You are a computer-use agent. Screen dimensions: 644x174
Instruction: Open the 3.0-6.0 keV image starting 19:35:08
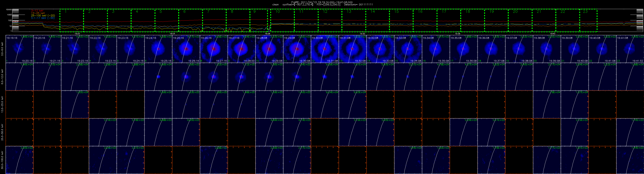464,49
